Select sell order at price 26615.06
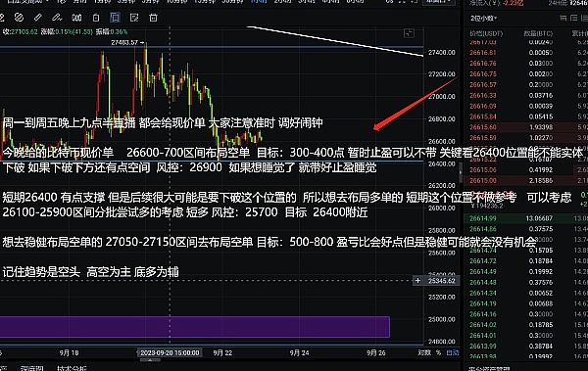The width and height of the screenshot is (588, 371). coord(525,169)
